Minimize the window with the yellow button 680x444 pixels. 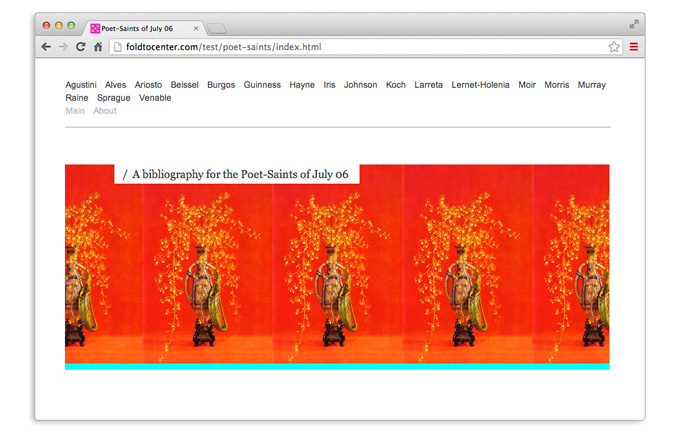coord(59,26)
